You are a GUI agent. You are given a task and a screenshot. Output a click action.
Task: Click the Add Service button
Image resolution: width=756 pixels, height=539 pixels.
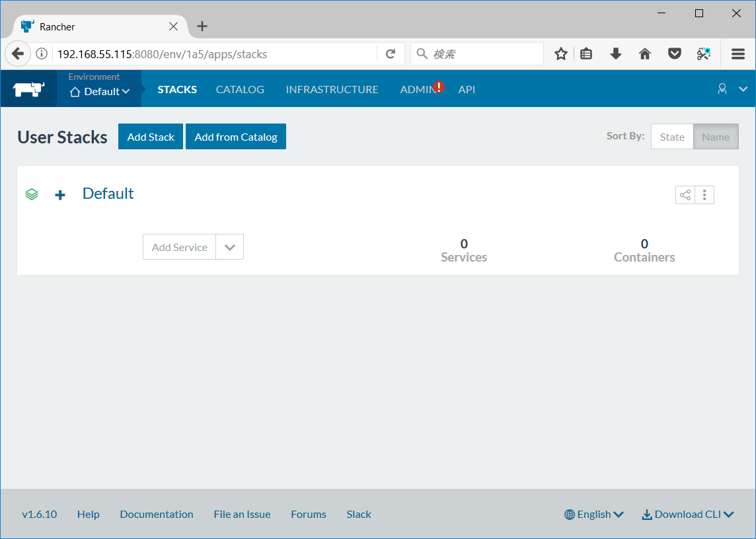(x=179, y=247)
